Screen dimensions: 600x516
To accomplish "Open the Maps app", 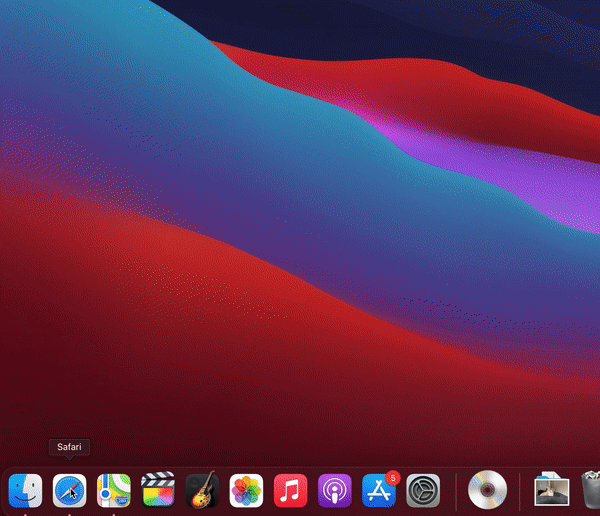I will 113,491.
